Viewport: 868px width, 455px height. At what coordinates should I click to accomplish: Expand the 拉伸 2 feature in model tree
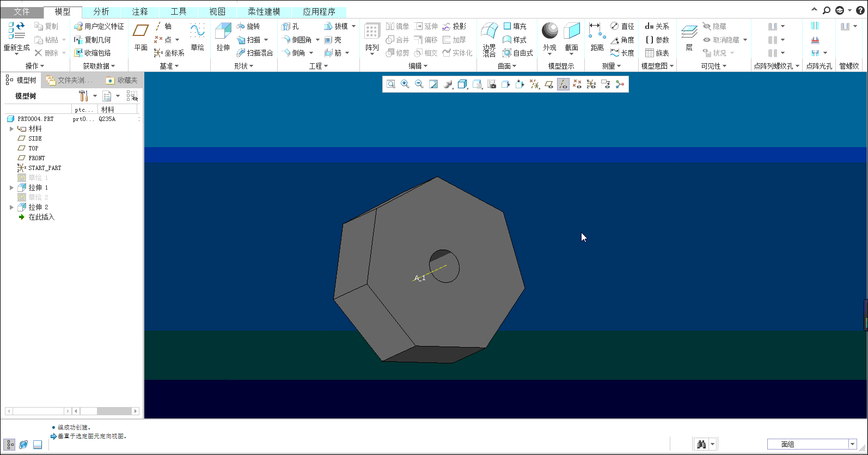pyautogui.click(x=11, y=207)
